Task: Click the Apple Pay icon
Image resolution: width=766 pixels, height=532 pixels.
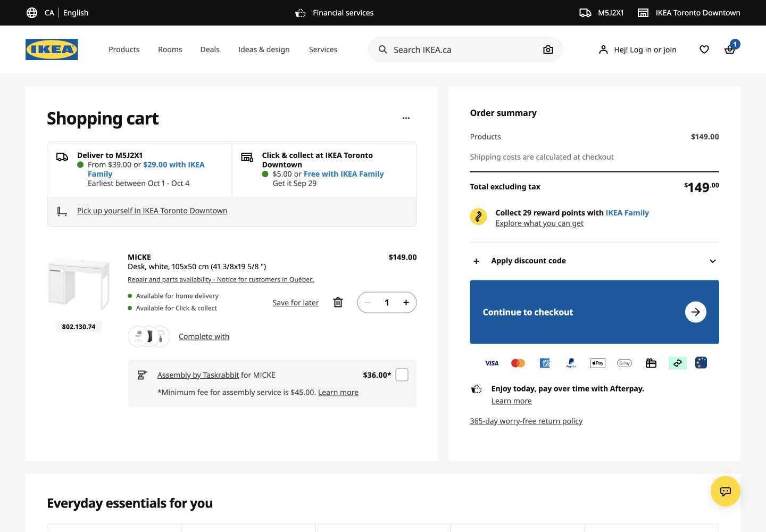Action: pos(598,363)
